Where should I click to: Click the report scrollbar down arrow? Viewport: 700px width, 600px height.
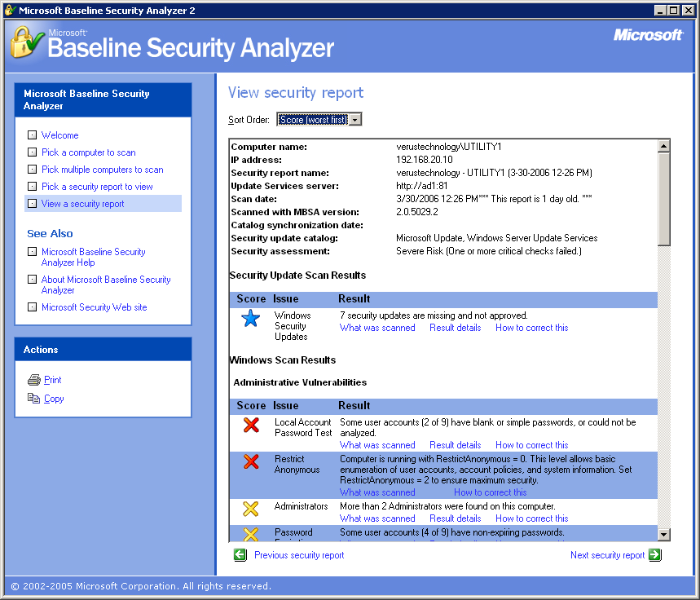[663, 534]
